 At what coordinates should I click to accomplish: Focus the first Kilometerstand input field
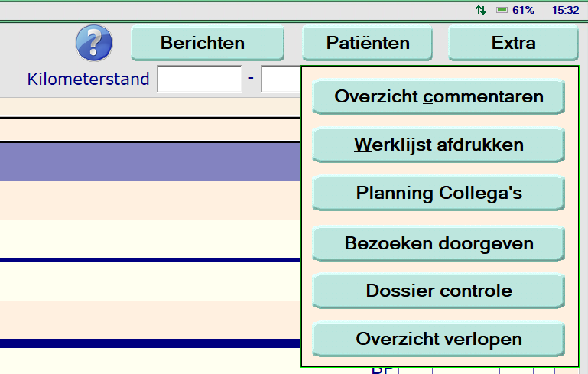click(200, 79)
